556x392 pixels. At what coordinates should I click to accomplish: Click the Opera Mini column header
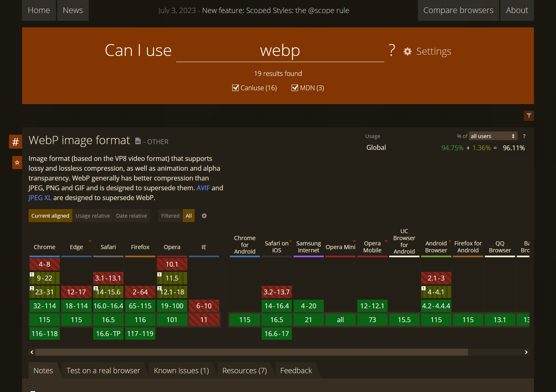click(341, 247)
